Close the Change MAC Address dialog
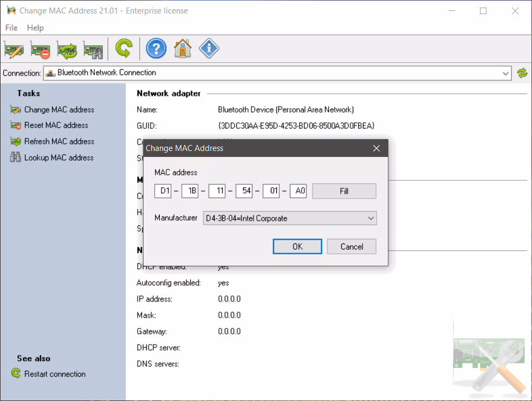 [x=377, y=148]
